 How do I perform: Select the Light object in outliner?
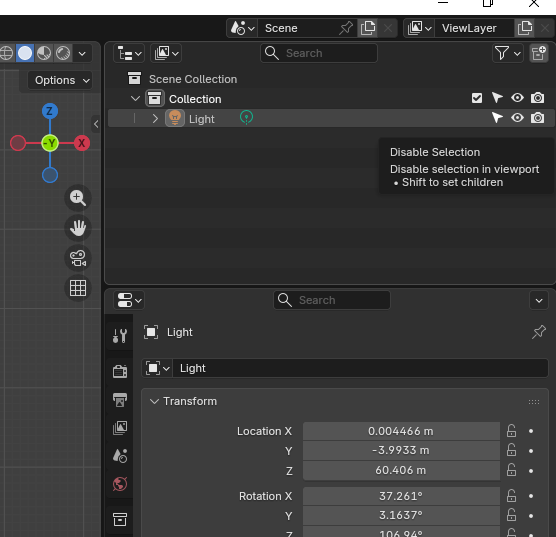tap(201, 119)
